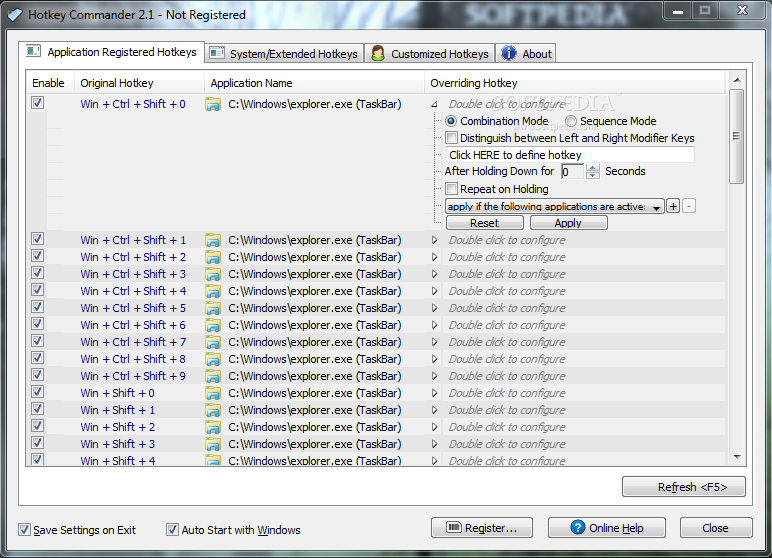
Task: Click the scroll up arrow of the hotkey list
Action: point(737,80)
